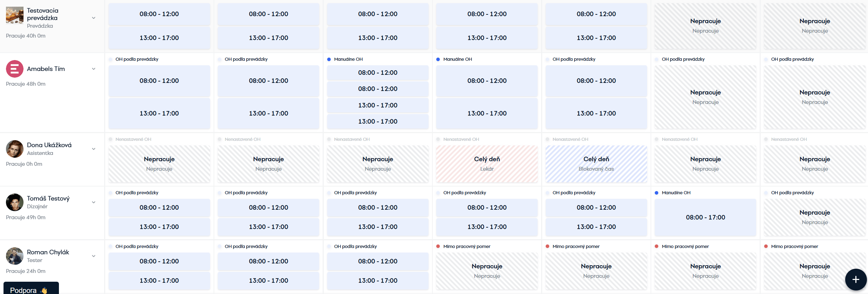Select the red Celý deň Lekár block
The height and width of the screenshot is (294, 868).
[487, 164]
